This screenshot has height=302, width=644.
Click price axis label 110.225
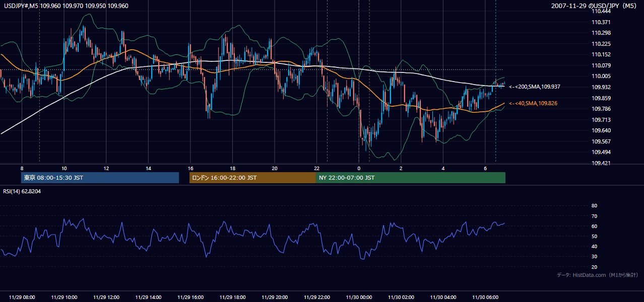(601, 44)
